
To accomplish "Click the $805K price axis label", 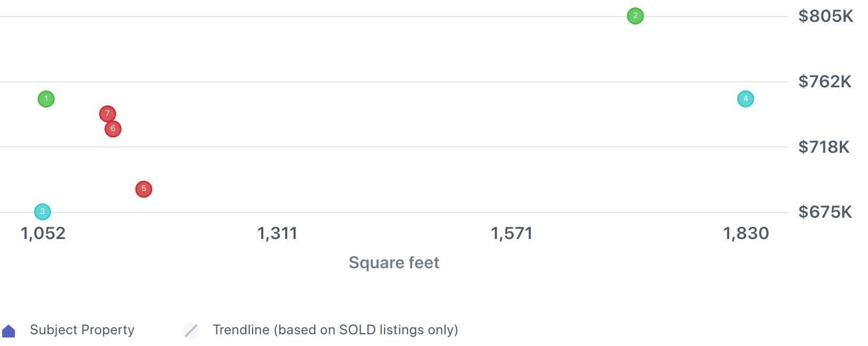I will pos(825,17).
